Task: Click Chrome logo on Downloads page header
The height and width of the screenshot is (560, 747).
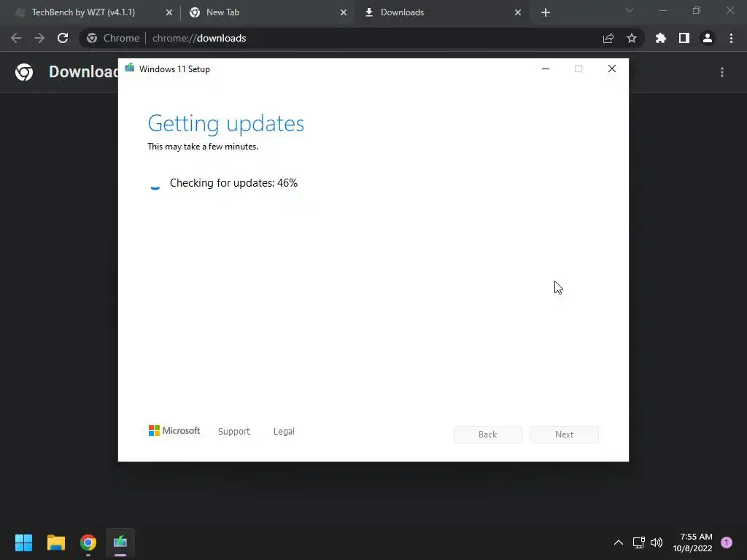Action: point(24,72)
